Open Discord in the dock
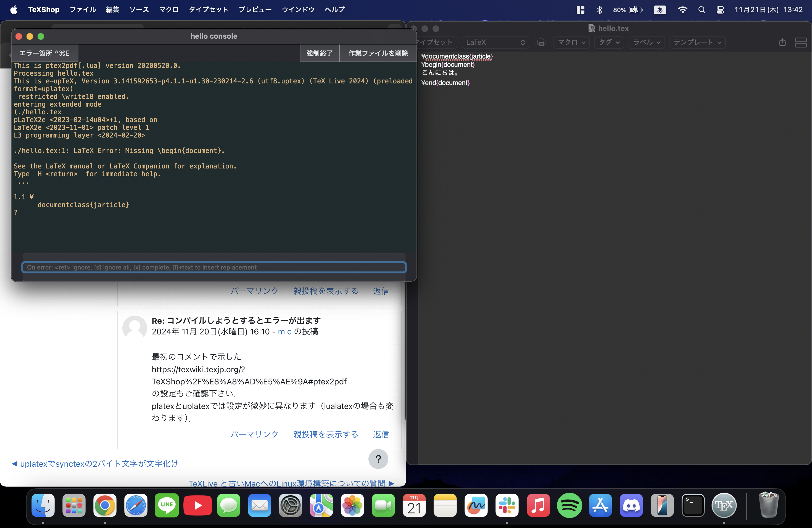 tap(631, 505)
